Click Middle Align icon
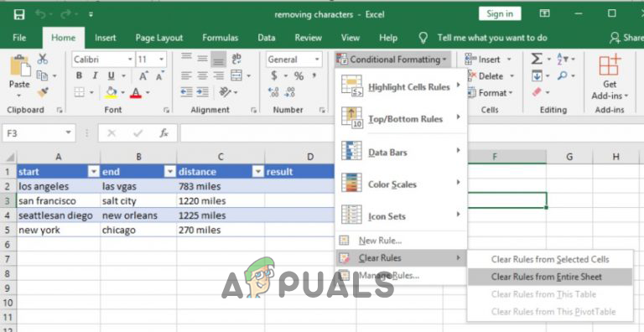This screenshot has width=644, height=332. (202, 59)
